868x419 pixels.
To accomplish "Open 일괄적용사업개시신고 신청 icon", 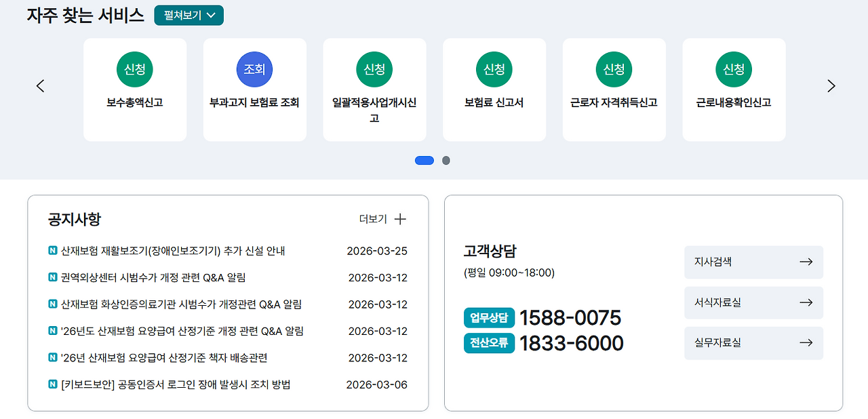I will tap(374, 69).
